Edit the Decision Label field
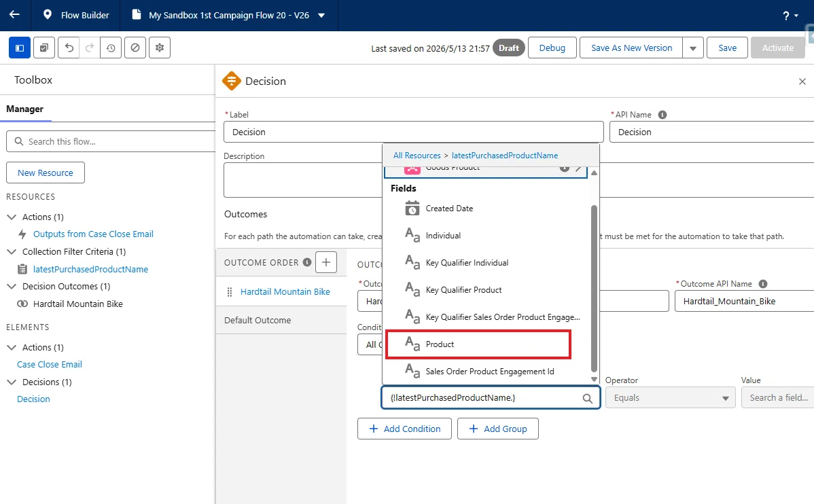 tap(413, 132)
